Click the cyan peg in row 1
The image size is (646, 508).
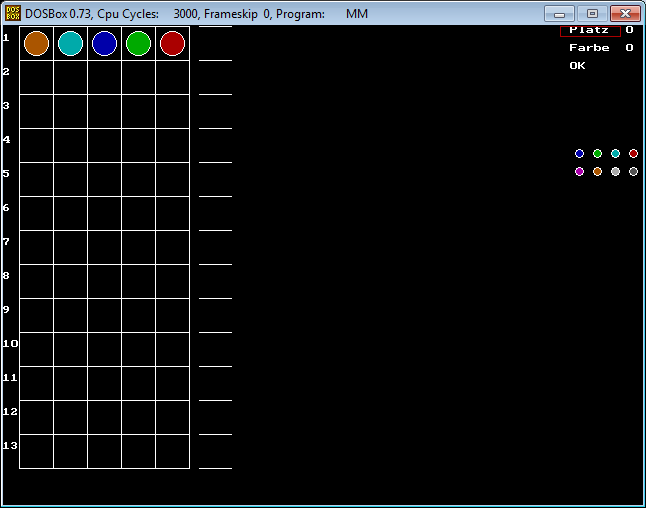tap(70, 43)
